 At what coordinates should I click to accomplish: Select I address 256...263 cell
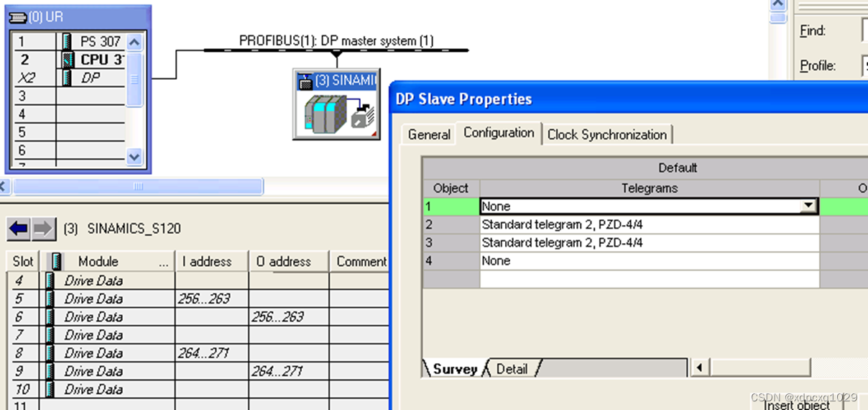click(212, 299)
